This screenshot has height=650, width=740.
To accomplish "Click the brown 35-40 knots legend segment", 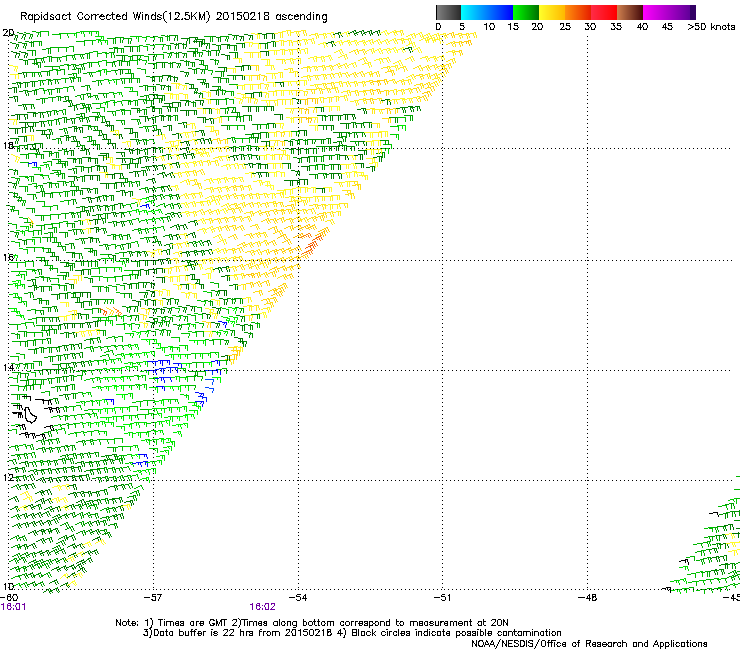I will click(x=630, y=12).
